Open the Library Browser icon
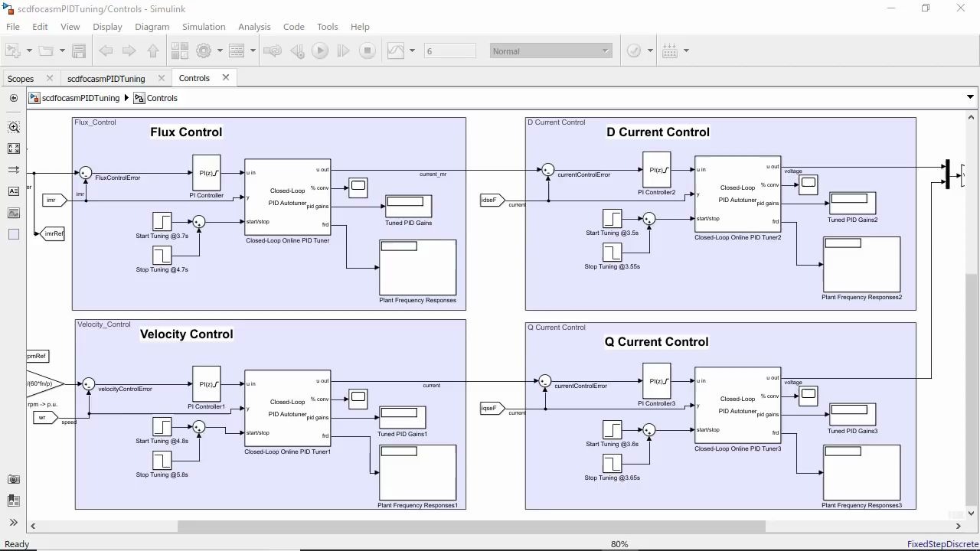 click(180, 51)
